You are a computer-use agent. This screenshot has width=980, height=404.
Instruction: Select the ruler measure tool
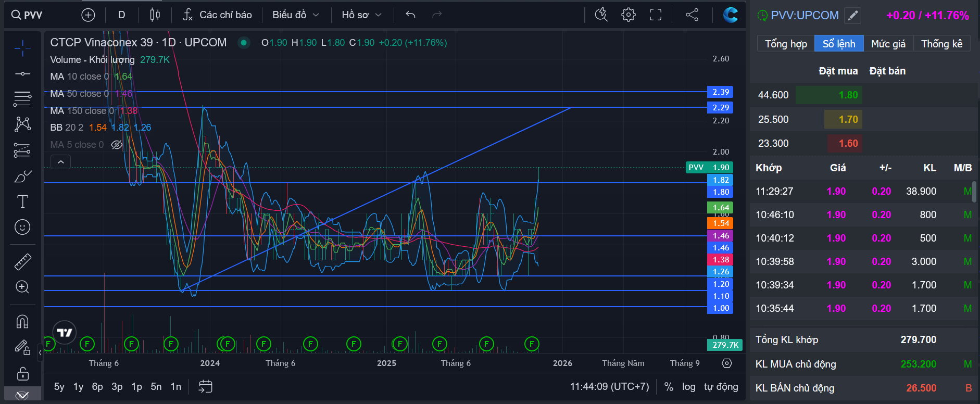point(22,261)
